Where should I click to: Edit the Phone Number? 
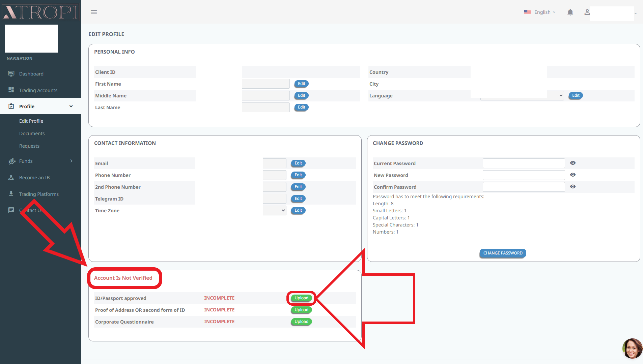(298, 175)
